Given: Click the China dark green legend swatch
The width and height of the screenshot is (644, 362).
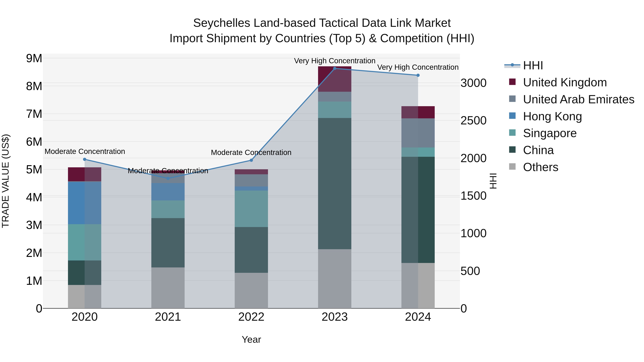Looking at the screenshot, I should pos(512,150).
